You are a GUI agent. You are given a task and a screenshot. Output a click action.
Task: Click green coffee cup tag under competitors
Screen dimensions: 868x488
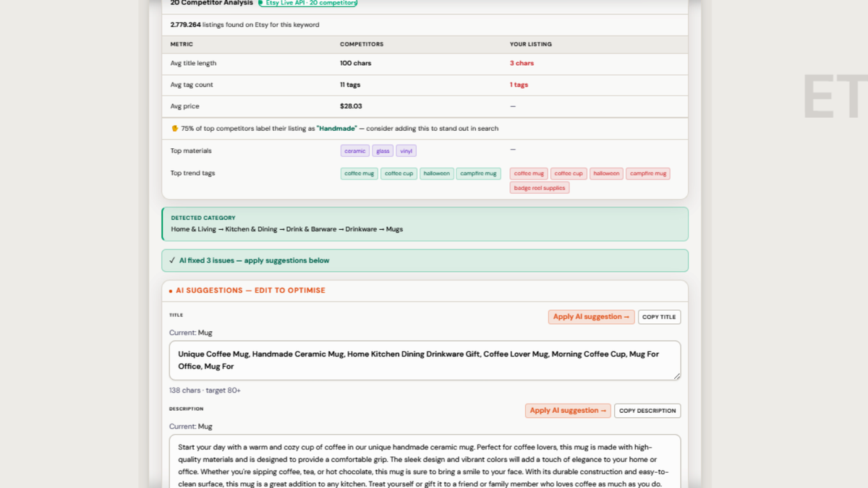coord(399,174)
